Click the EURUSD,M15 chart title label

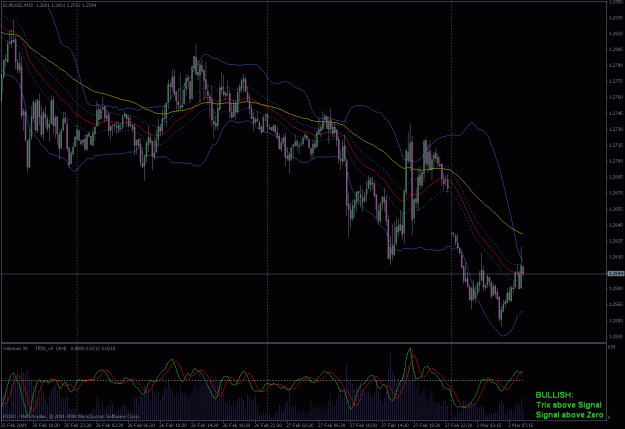coord(18,5)
